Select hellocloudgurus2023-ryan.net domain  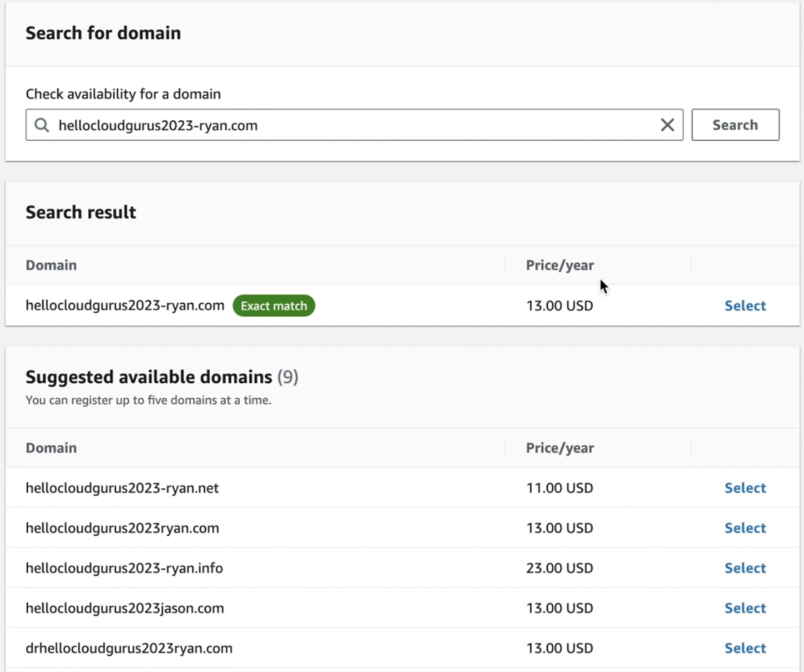tap(745, 488)
